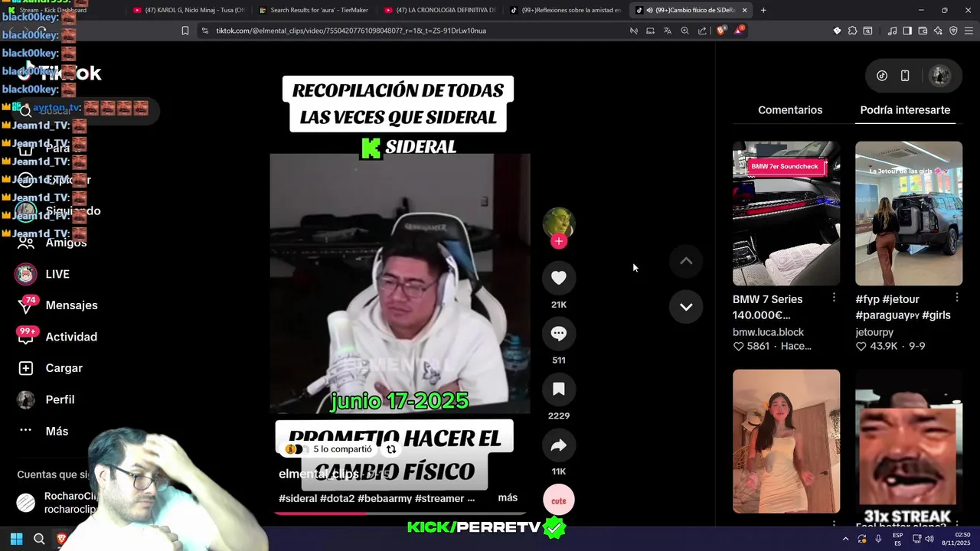980x551 pixels.
Task: Open a new browser tab with plus
Action: pos(763,10)
